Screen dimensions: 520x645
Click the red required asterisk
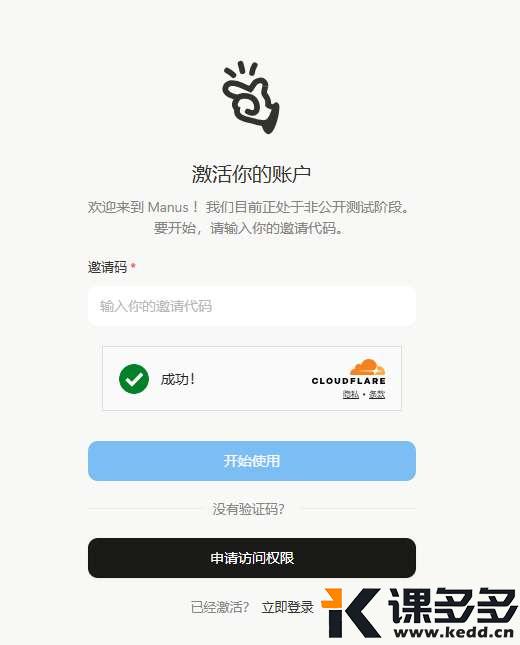click(133, 266)
